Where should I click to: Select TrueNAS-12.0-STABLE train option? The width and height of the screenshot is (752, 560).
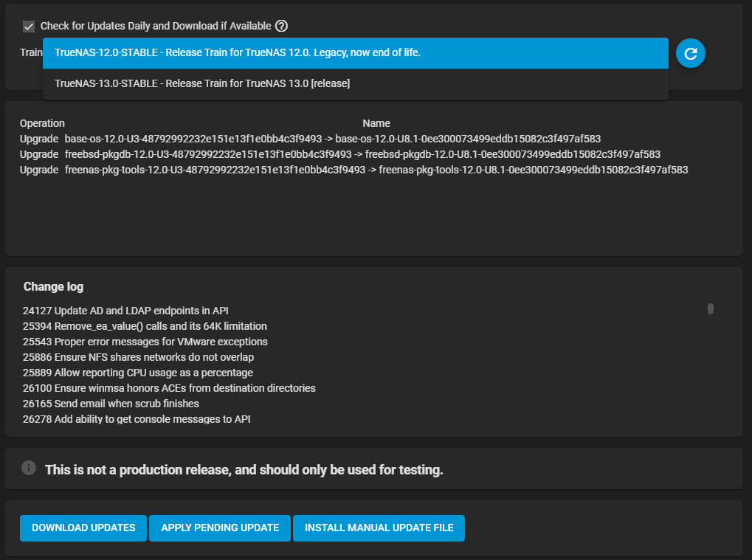pos(356,52)
